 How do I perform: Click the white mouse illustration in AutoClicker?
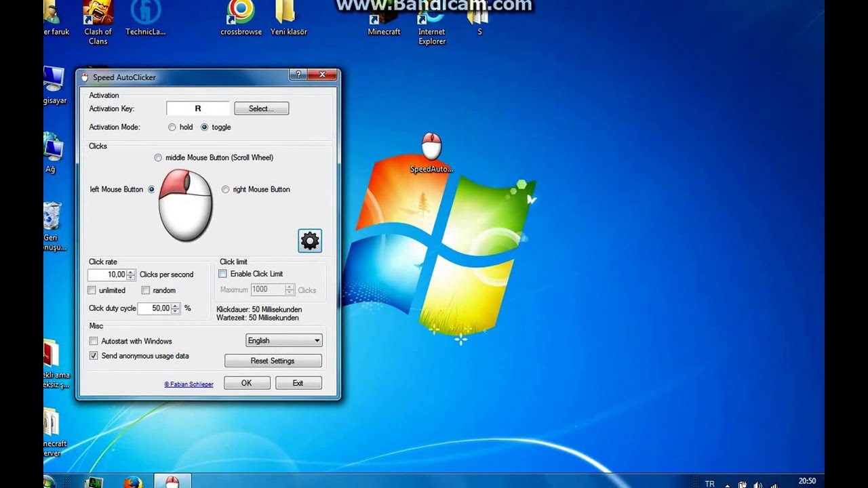coord(186,205)
